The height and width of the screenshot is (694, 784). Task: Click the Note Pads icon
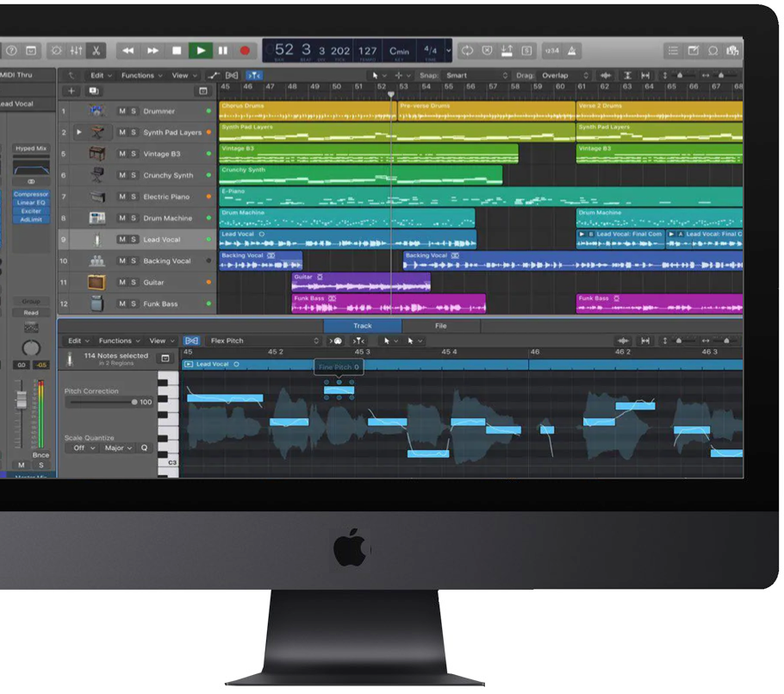click(694, 50)
